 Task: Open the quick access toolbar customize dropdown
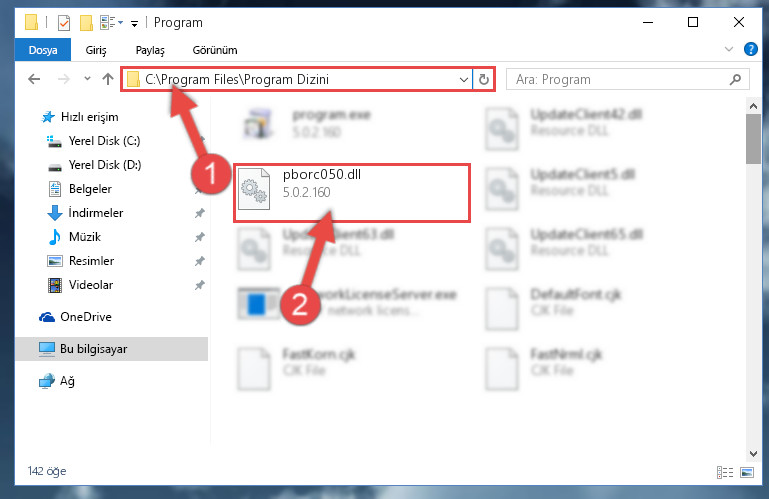tap(134, 23)
